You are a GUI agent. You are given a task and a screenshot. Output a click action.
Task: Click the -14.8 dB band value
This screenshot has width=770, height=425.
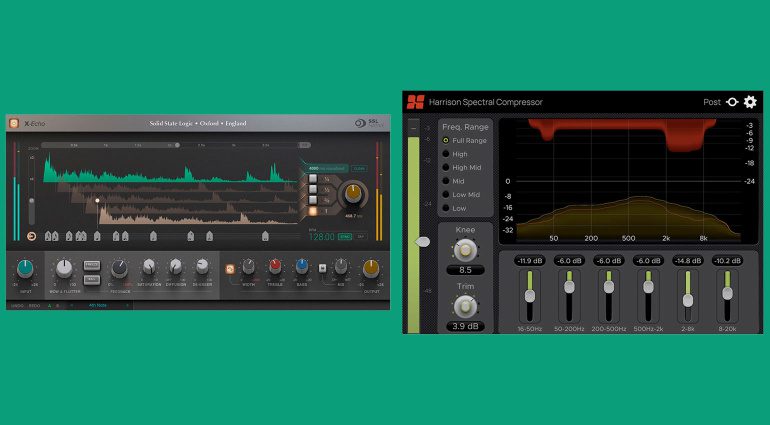pyautogui.click(x=688, y=261)
